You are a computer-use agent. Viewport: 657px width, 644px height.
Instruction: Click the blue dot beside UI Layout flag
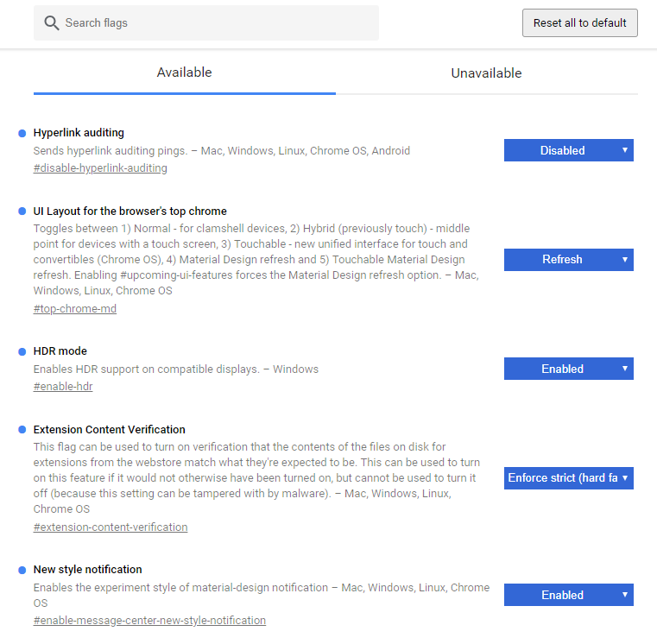click(22, 211)
